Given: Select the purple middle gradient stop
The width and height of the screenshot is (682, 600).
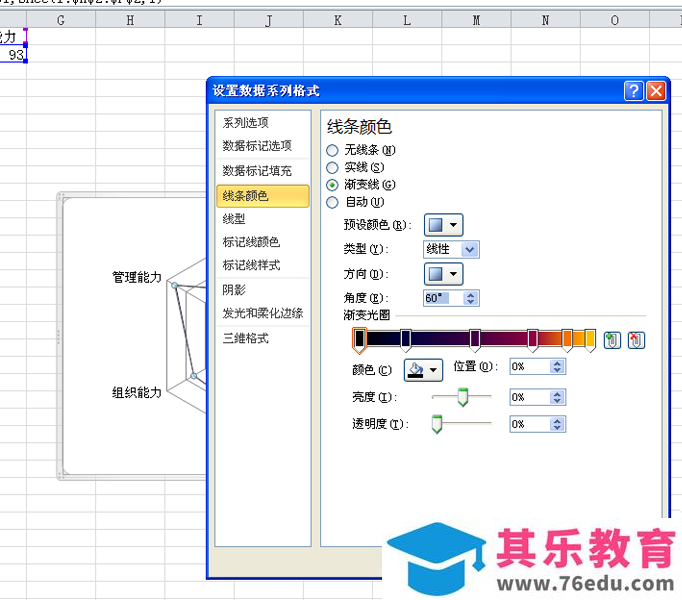Looking at the screenshot, I should [x=475, y=340].
